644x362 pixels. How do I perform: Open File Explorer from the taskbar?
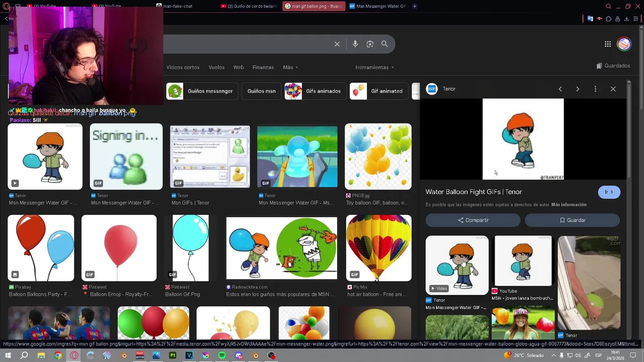[41, 355]
